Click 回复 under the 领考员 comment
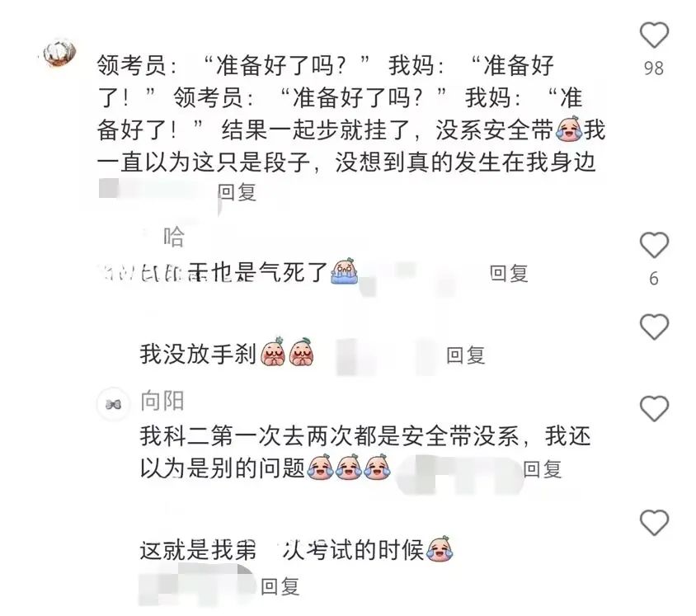The height and width of the screenshot is (616, 696). [x=237, y=193]
